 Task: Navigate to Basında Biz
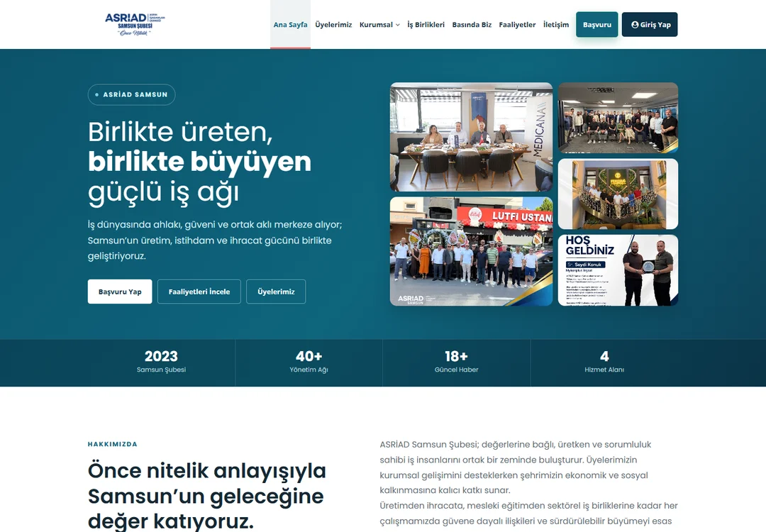(x=472, y=24)
